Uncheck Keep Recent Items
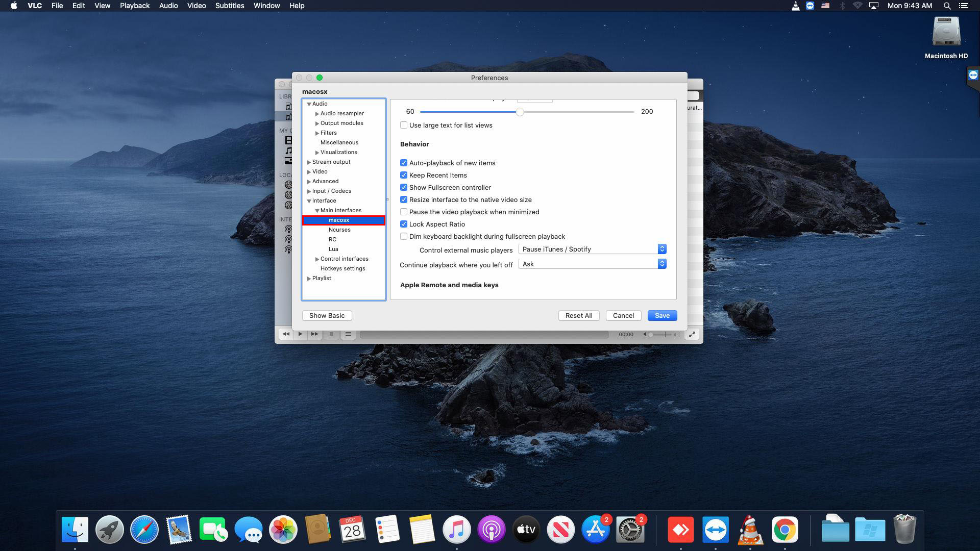 (x=404, y=175)
